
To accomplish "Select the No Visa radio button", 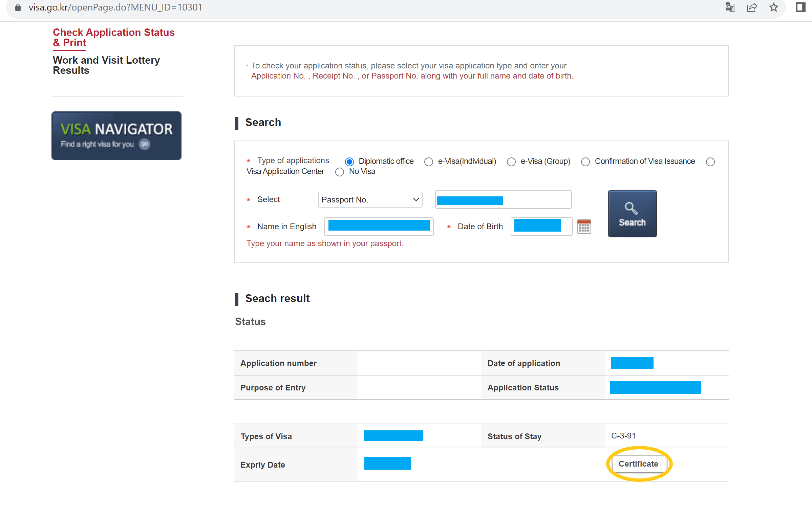I will (340, 172).
